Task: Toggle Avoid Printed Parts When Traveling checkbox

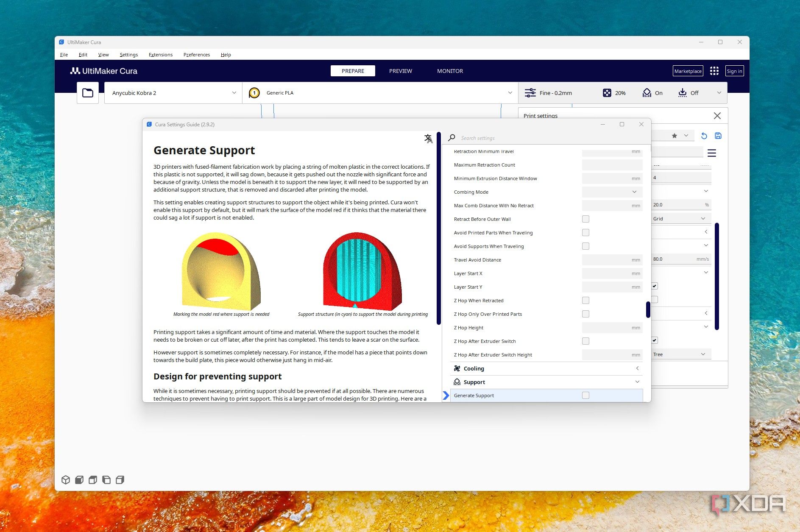Action: pyautogui.click(x=585, y=233)
